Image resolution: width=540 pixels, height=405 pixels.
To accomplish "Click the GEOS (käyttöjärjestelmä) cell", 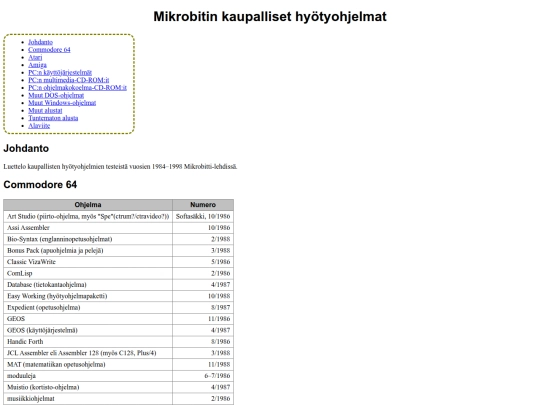I will (x=88, y=330).
